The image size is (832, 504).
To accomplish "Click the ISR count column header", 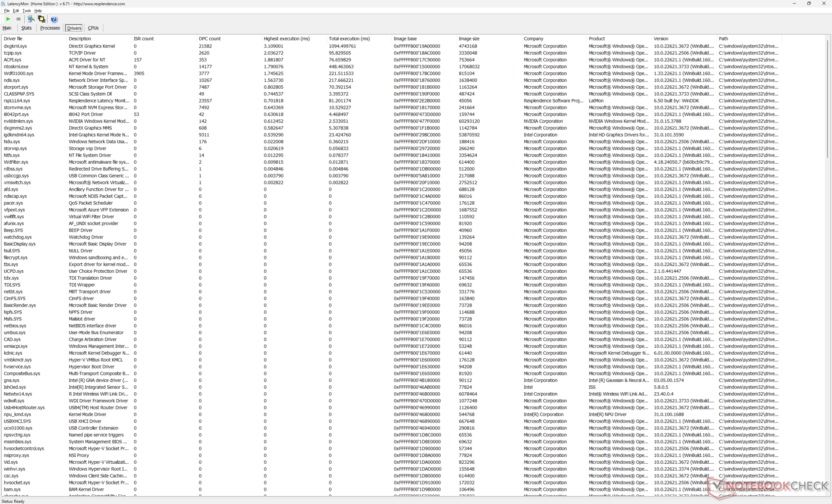I will (x=143, y=39).
